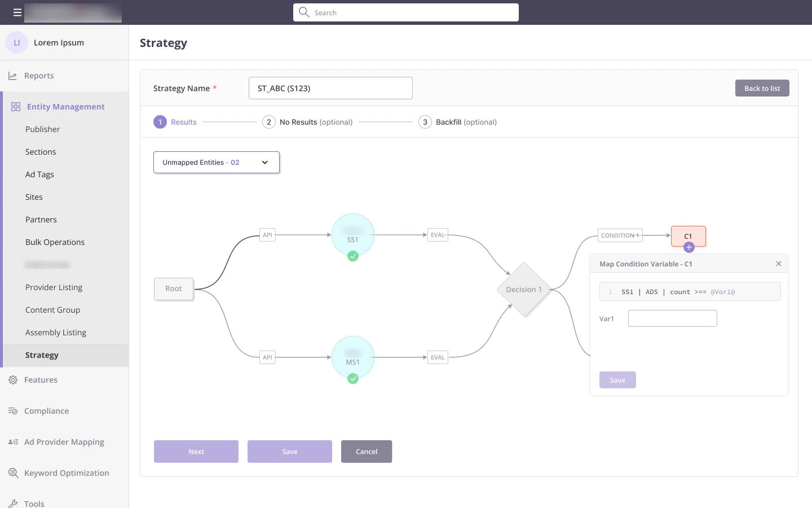Click the search magnifier icon
This screenshot has height=508, width=812.
click(304, 12)
